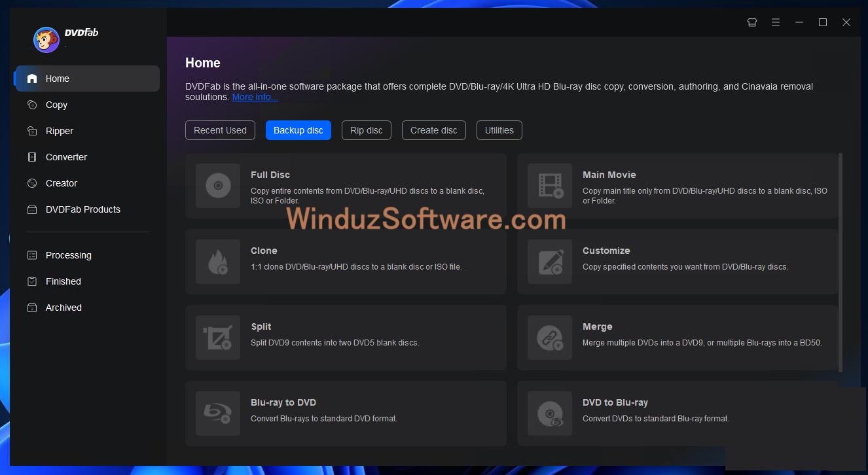Click the Ripper icon in sidebar

pyautogui.click(x=32, y=131)
